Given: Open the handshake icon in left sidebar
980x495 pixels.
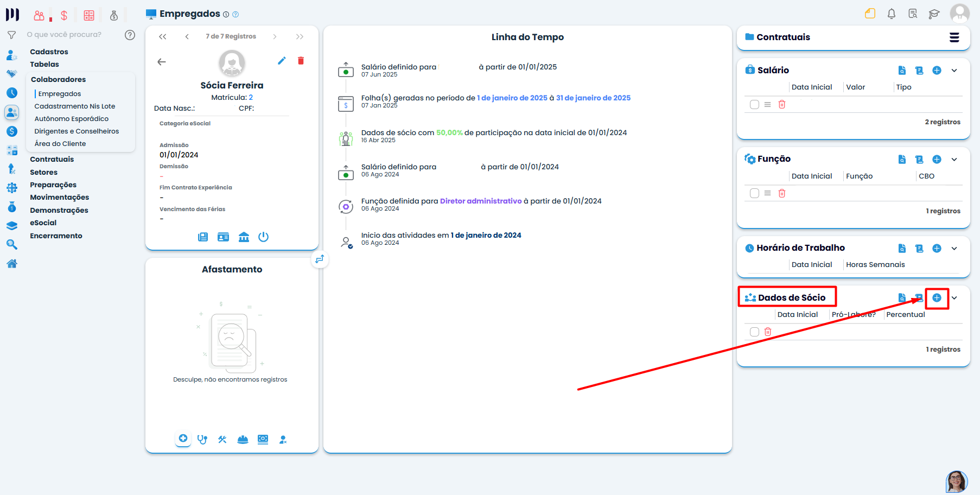Looking at the screenshot, I should [x=12, y=73].
